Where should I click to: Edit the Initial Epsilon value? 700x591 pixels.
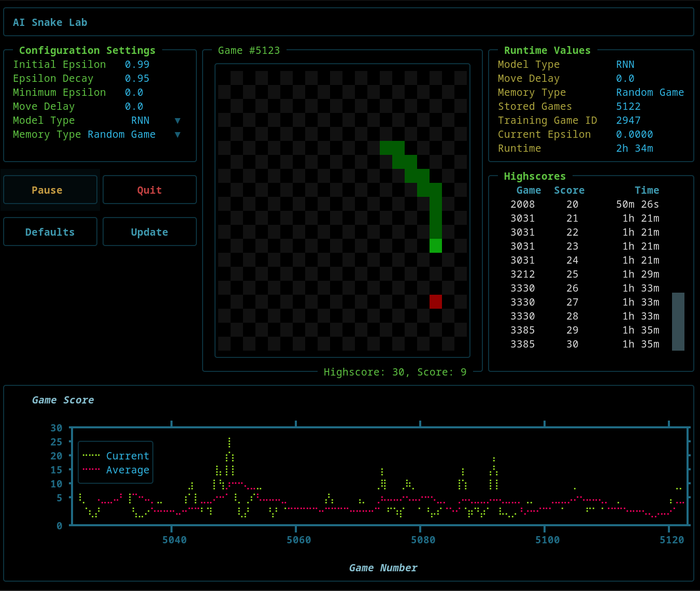pyautogui.click(x=137, y=64)
